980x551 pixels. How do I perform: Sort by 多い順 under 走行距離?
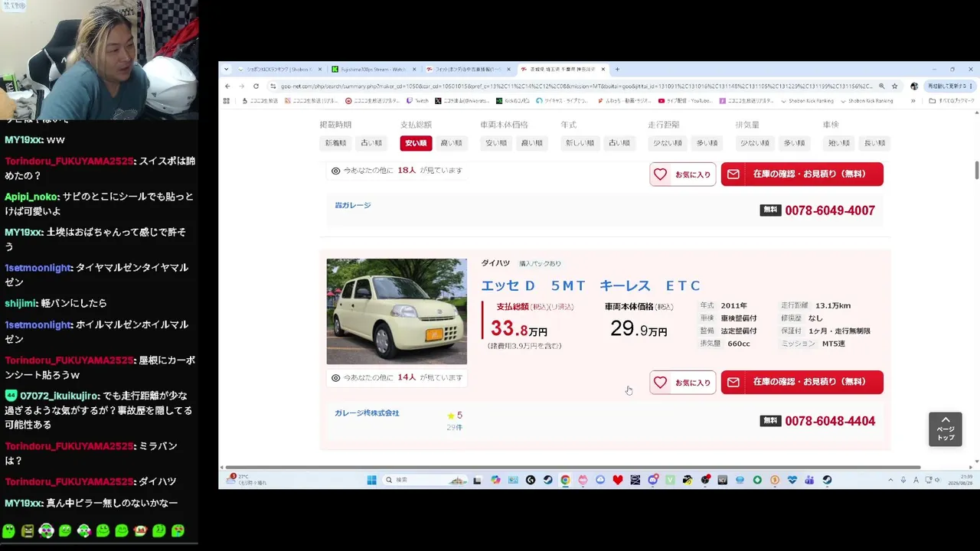coord(707,143)
